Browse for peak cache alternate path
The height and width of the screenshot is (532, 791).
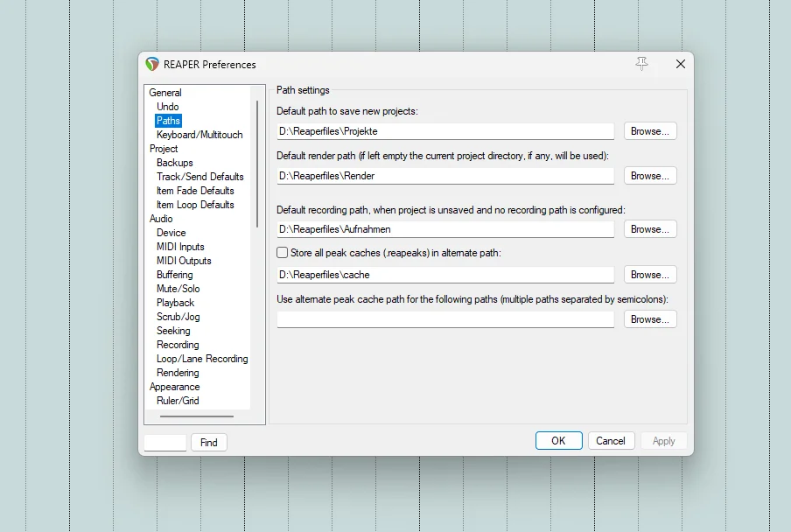coord(650,275)
